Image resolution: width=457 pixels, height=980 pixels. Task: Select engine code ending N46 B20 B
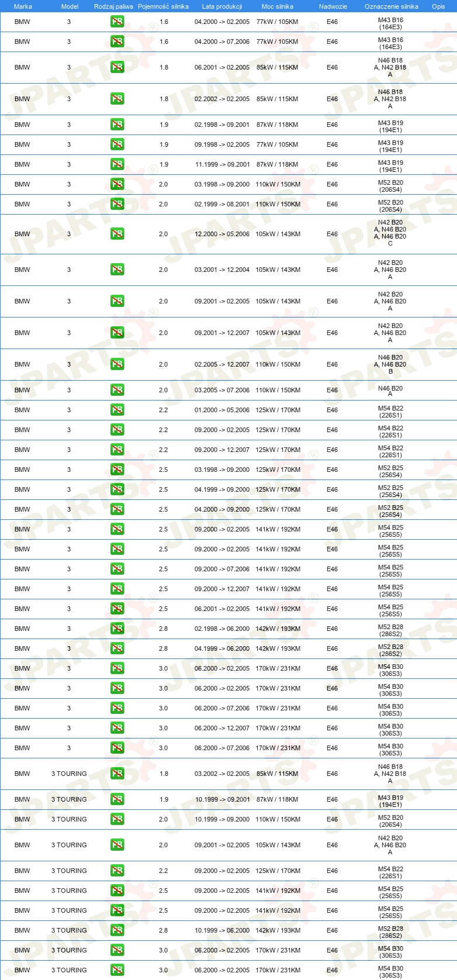[x=390, y=364]
